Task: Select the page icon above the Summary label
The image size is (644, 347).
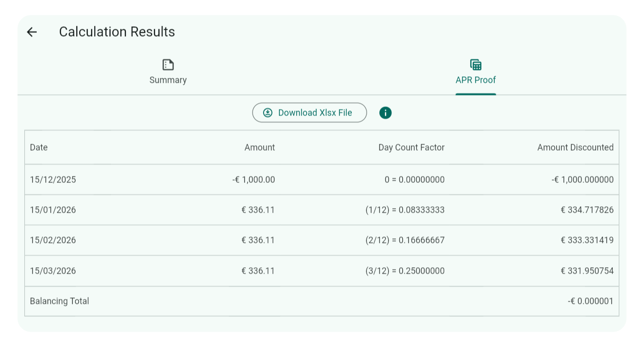Action: (x=168, y=64)
